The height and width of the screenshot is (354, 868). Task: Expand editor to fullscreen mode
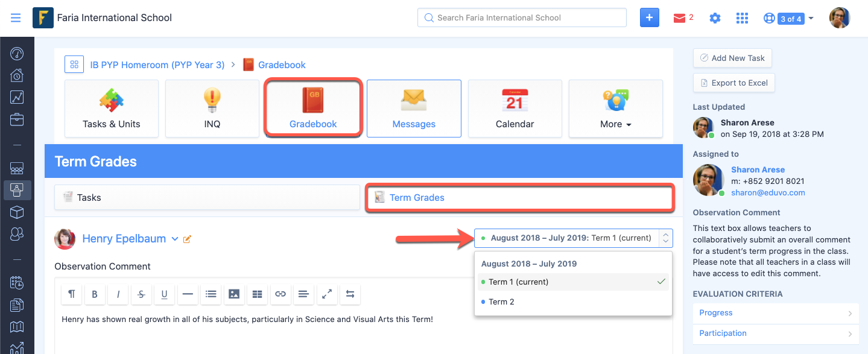327,294
